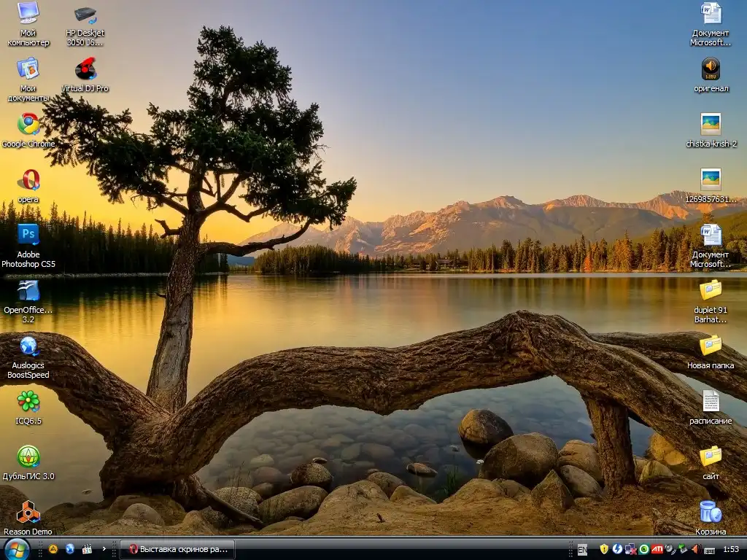Click the ATI tray icon

point(657,549)
